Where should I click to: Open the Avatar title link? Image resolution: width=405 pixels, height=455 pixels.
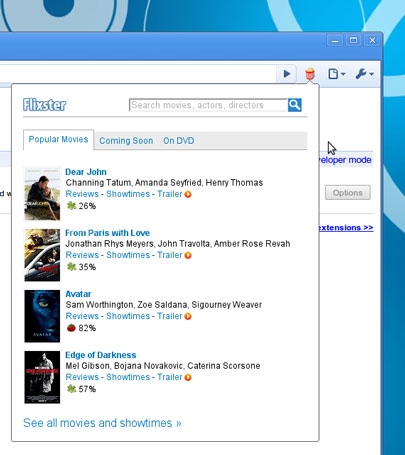[x=78, y=294]
